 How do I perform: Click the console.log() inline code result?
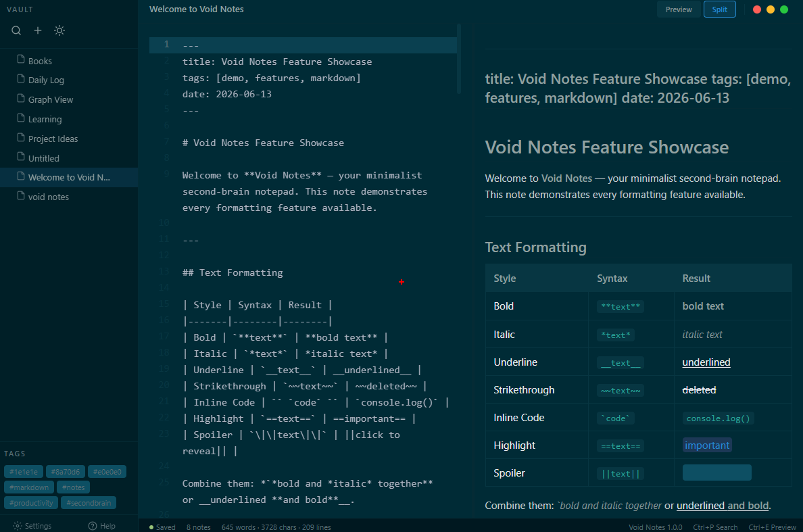pyautogui.click(x=718, y=418)
